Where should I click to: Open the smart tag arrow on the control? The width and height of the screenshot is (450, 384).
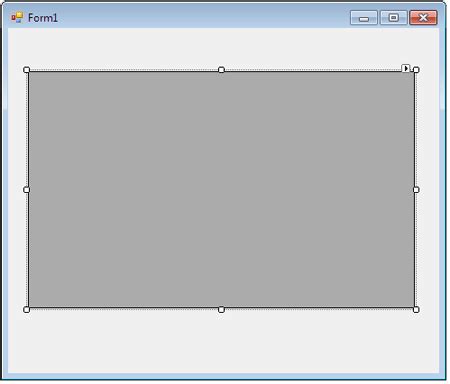tap(405, 68)
